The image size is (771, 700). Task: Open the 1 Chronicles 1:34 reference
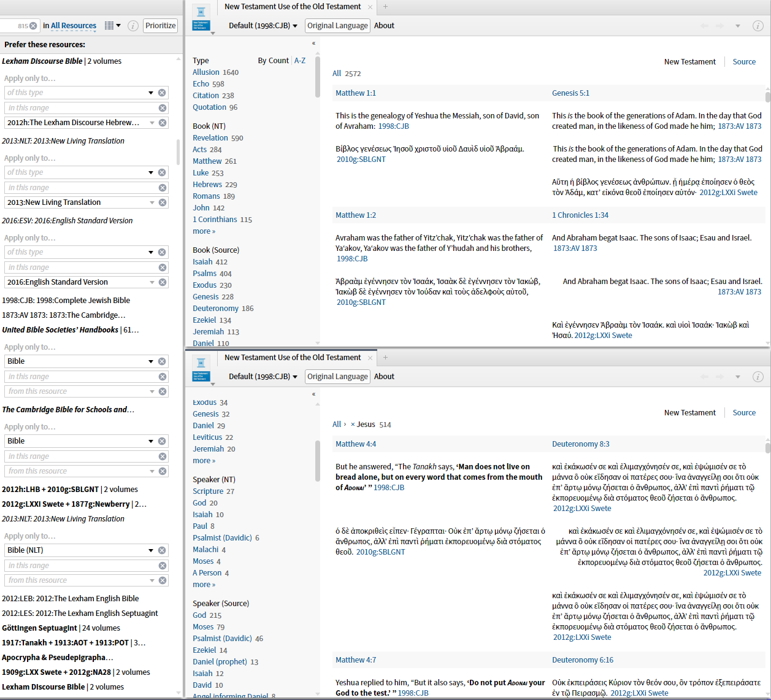click(580, 215)
